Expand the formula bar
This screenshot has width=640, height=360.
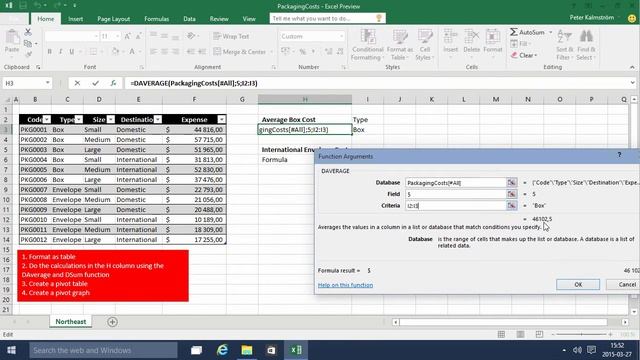click(x=632, y=83)
